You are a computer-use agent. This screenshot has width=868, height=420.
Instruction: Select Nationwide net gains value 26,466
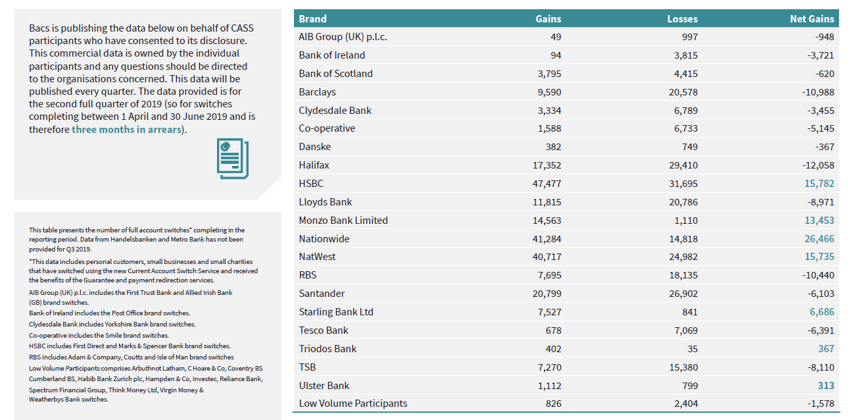pyautogui.click(x=819, y=239)
